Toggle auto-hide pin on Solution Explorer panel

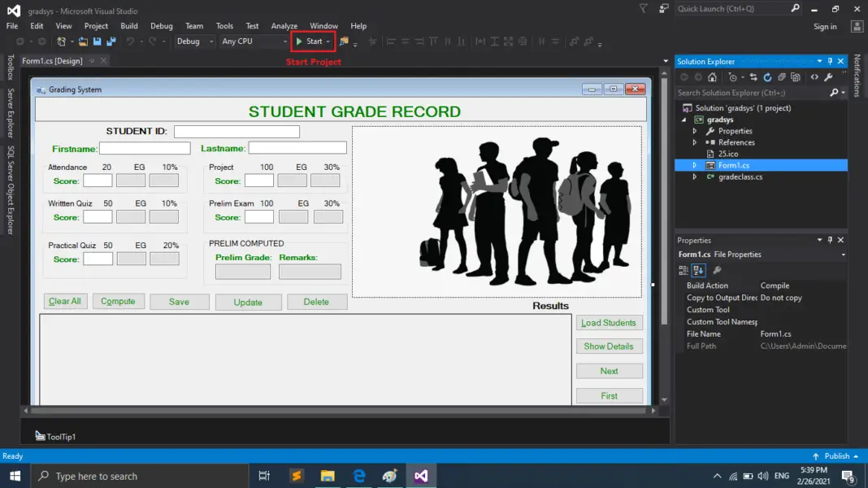830,62
